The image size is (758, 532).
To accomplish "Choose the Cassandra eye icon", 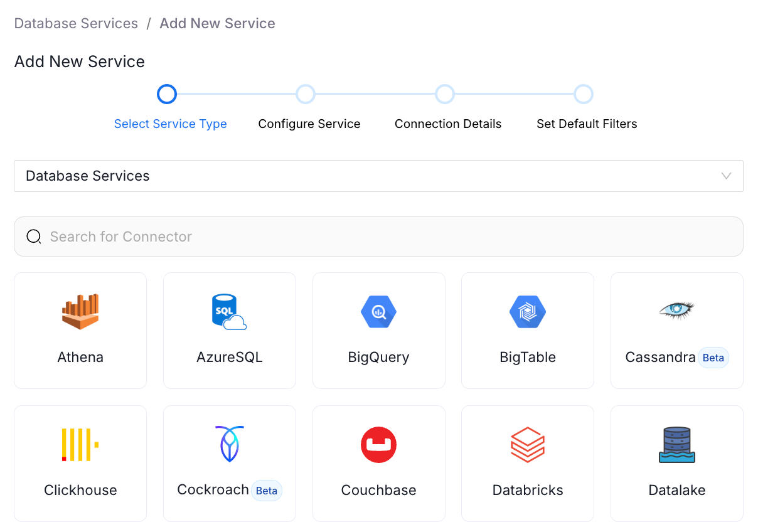I will pyautogui.click(x=676, y=310).
